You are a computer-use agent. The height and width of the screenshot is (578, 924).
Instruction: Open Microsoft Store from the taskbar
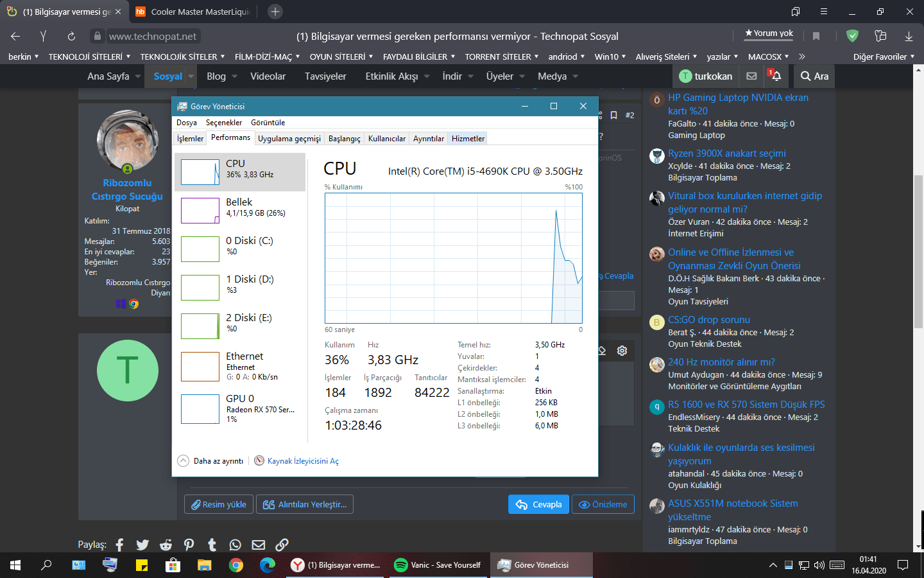click(x=173, y=565)
